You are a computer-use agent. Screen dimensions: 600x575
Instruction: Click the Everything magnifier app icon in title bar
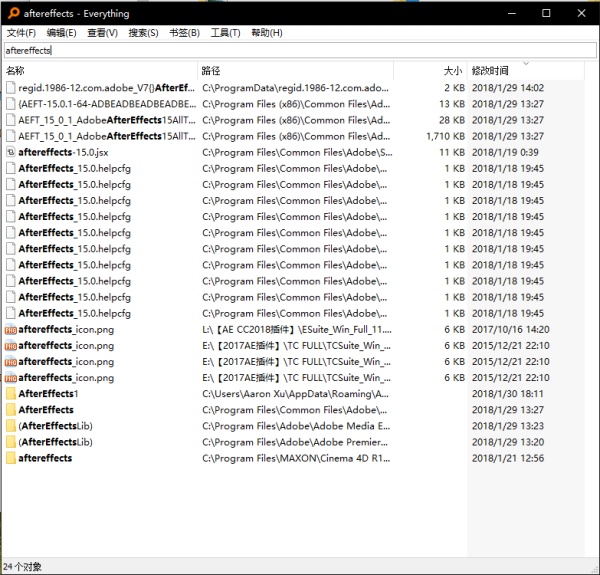pos(13,13)
